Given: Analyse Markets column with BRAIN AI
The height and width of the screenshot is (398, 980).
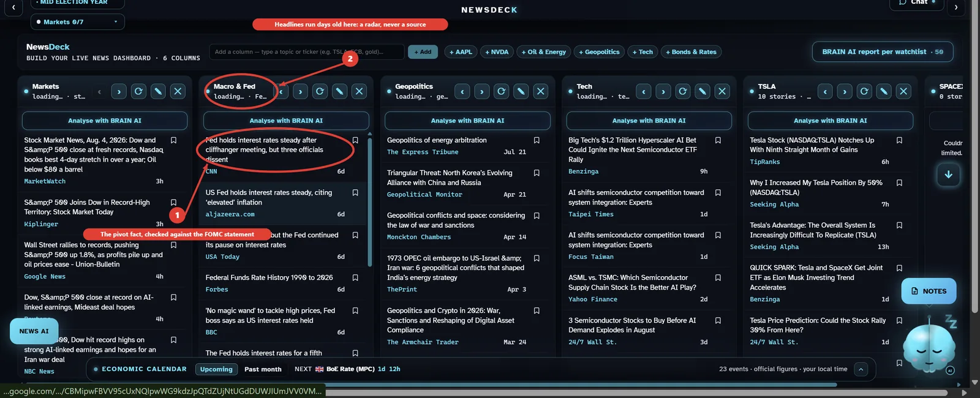Looking at the screenshot, I should pos(105,121).
